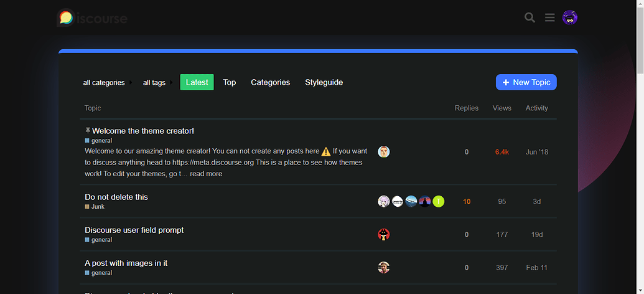The width and height of the screenshot is (644, 294).
Task: Sort topics by Views column header
Action: [502, 108]
